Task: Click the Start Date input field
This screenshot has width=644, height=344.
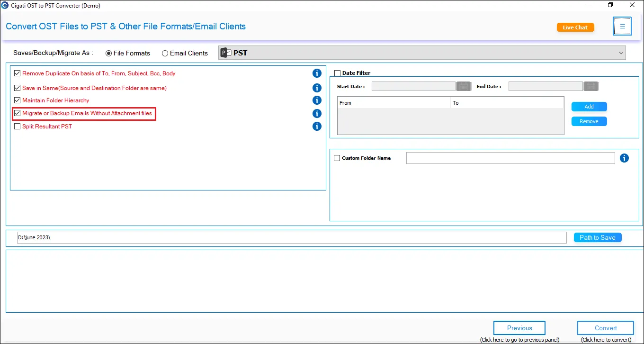Action: [413, 86]
